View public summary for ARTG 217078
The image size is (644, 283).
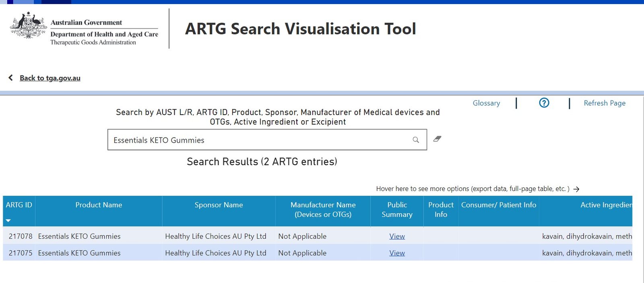397,236
